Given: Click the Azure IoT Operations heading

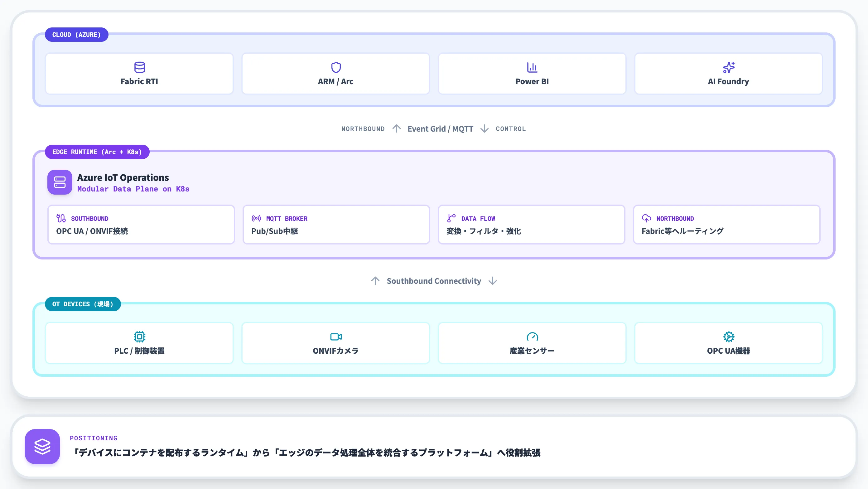Looking at the screenshot, I should pos(123,177).
